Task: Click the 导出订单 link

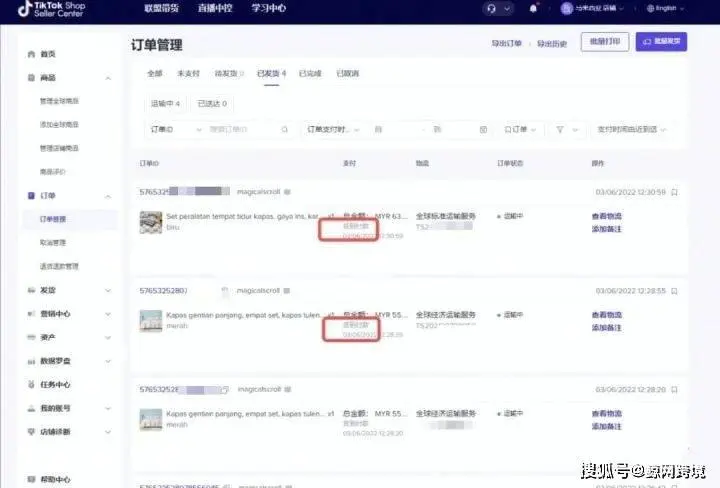Action: (x=506, y=43)
